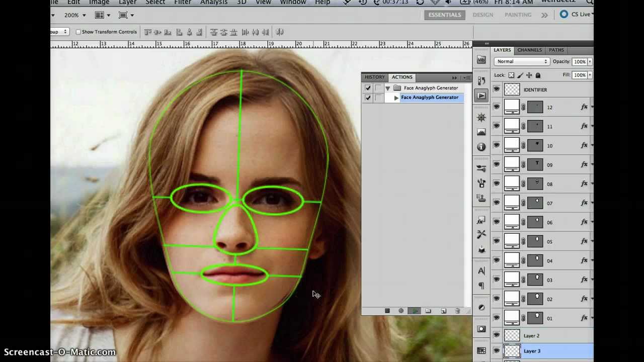
Task: Open the Window menu
Action: (x=293, y=3)
